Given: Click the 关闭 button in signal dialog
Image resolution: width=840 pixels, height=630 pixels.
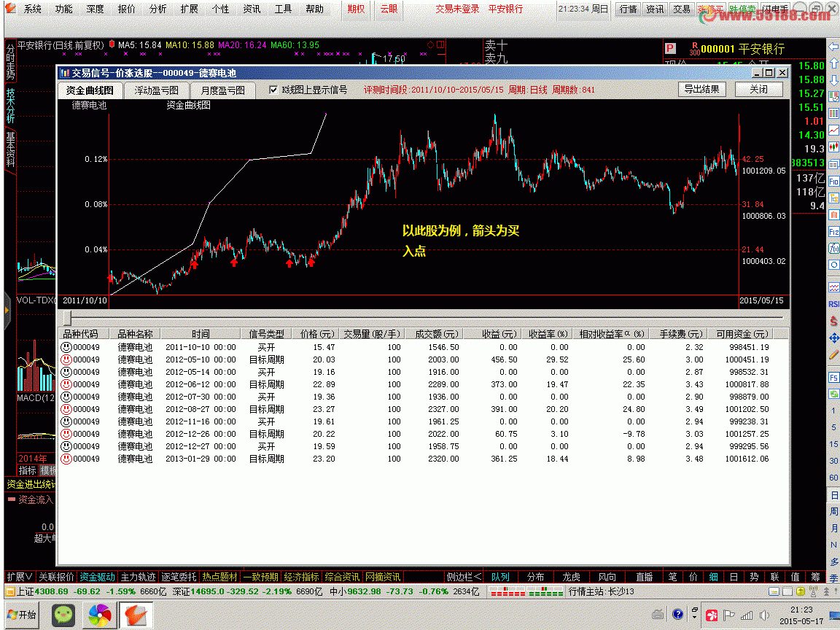Looking at the screenshot, I should pos(758,89).
